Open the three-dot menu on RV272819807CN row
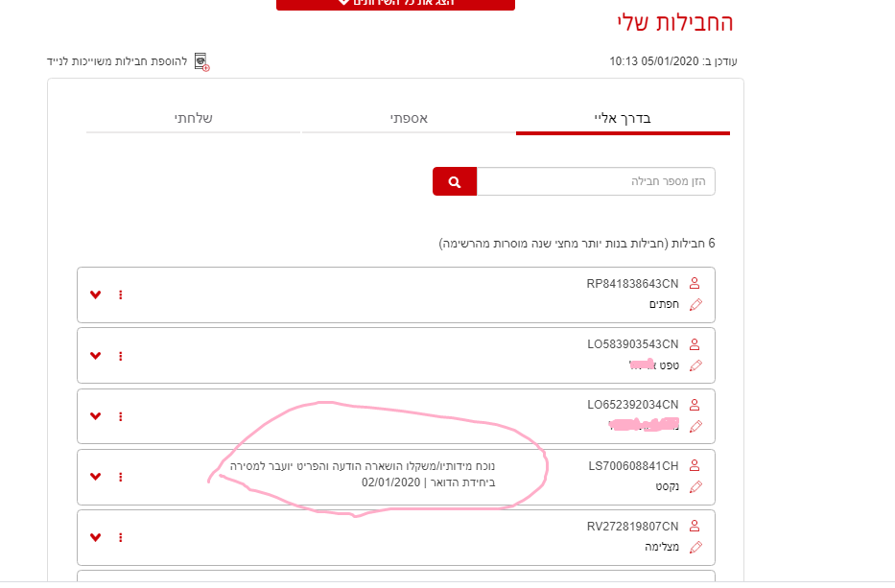The width and height of the screenshot is (895, 588). tap(120, 537)
